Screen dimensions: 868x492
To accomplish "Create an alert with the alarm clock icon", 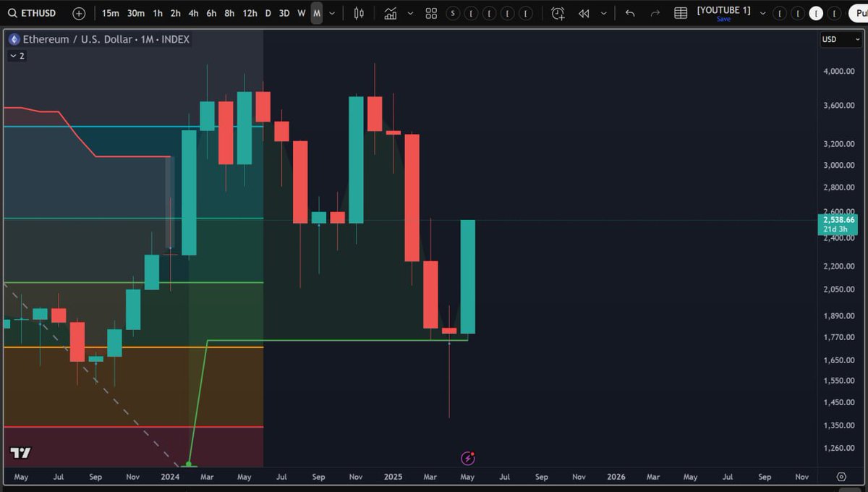I will pos(558,13).
